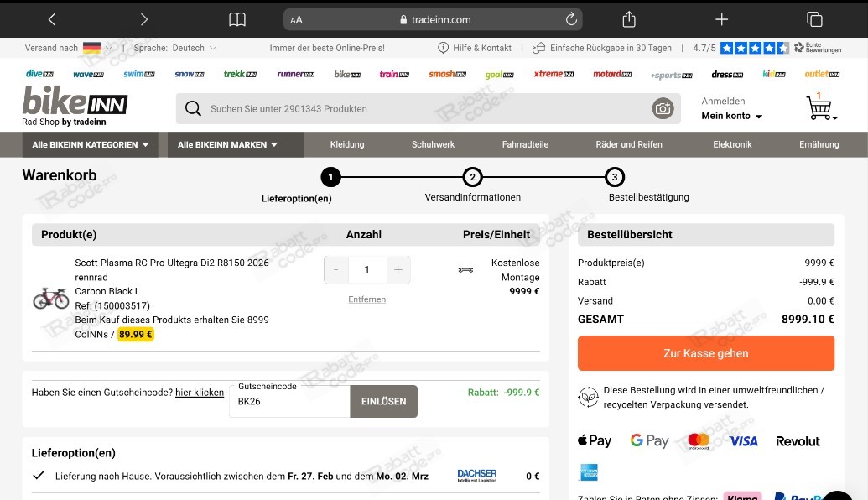Open the Fahrradteile navigation menu

pyautogui.click(x=525, y=143)
